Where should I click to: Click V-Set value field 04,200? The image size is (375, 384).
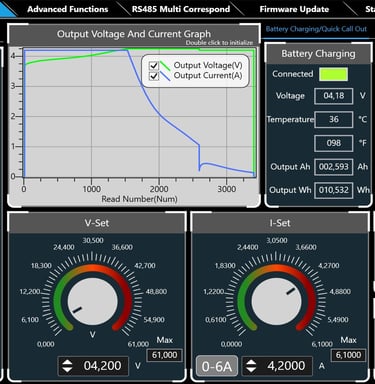point(93,366)
